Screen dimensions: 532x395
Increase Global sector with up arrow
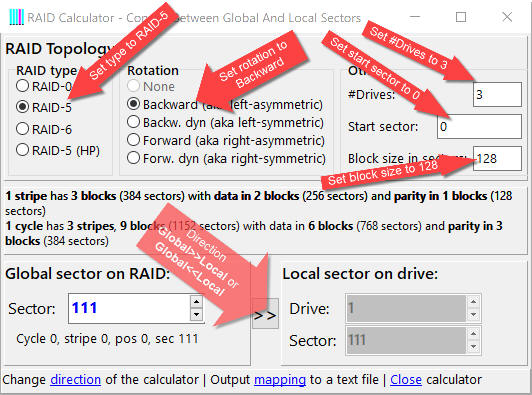click(196, 301)
